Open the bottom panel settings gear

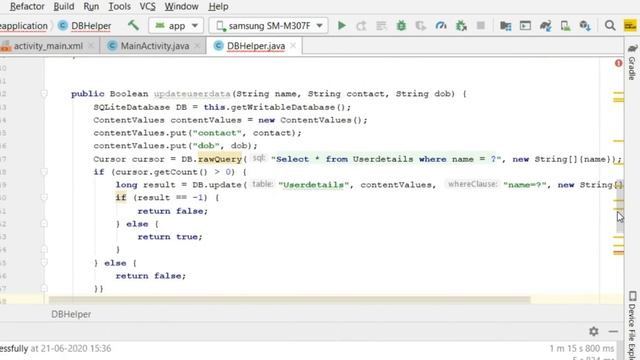pyautogui.click(x=593, y=331)
